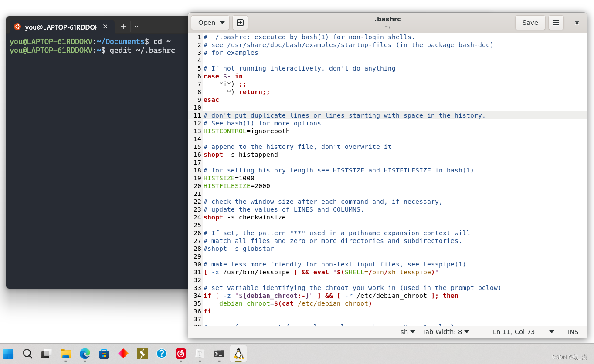This screenshot has width=594, height=364.
Task: Click the Ubuntu icon on the terminal tab
Action: [17, 27]
